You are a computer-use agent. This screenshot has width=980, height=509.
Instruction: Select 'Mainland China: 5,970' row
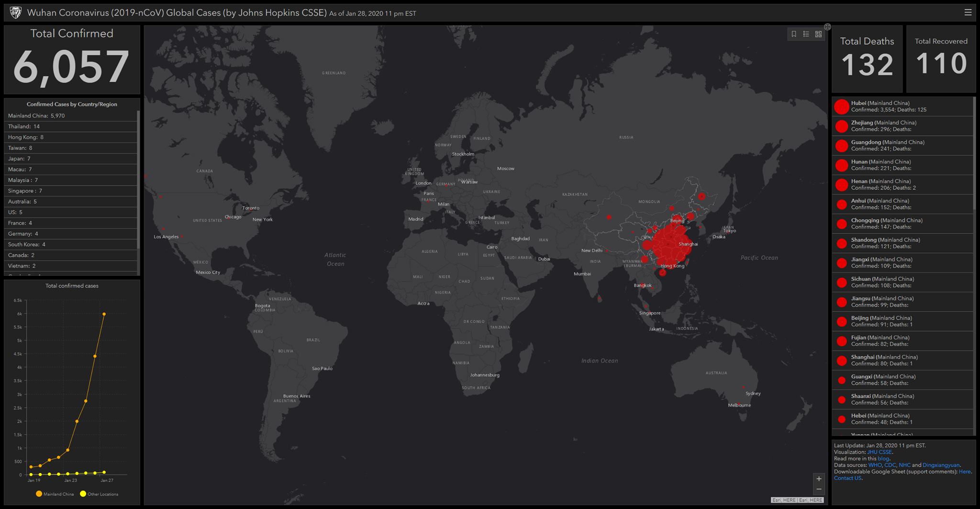point(71,116)
